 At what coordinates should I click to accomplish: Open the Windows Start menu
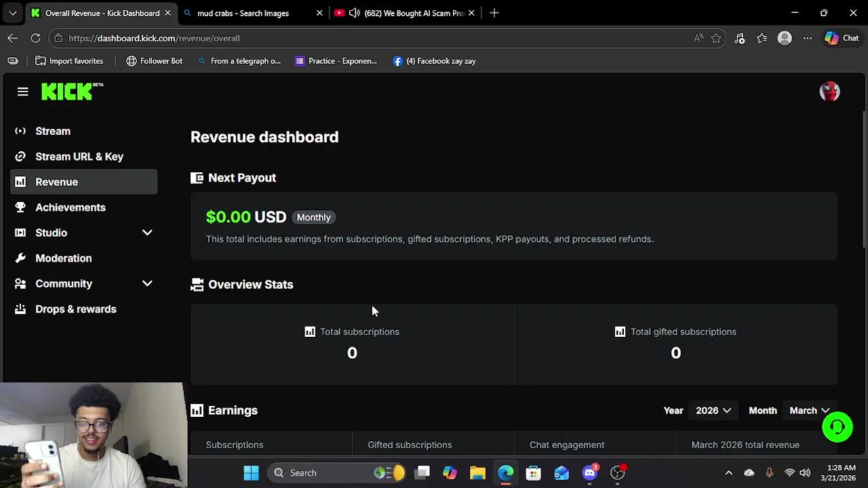coord(251,473)
